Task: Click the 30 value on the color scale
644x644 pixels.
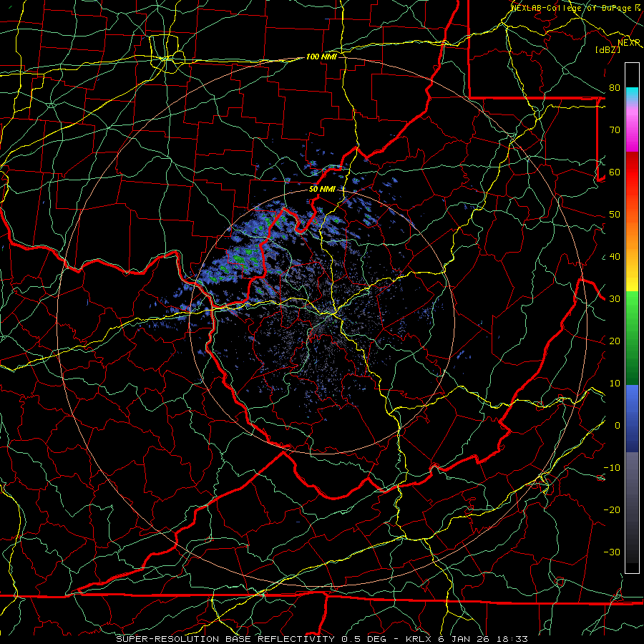Action: (615, 299)
